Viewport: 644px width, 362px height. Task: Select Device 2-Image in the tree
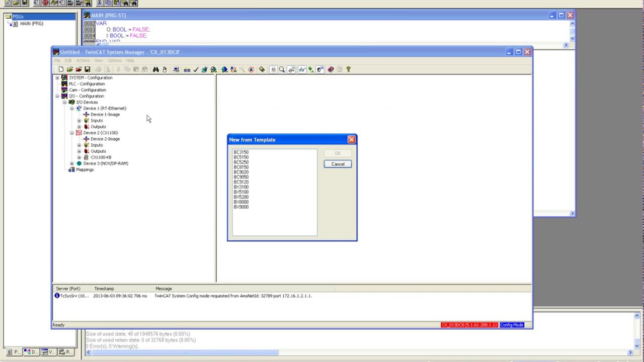tap(105, 139)
